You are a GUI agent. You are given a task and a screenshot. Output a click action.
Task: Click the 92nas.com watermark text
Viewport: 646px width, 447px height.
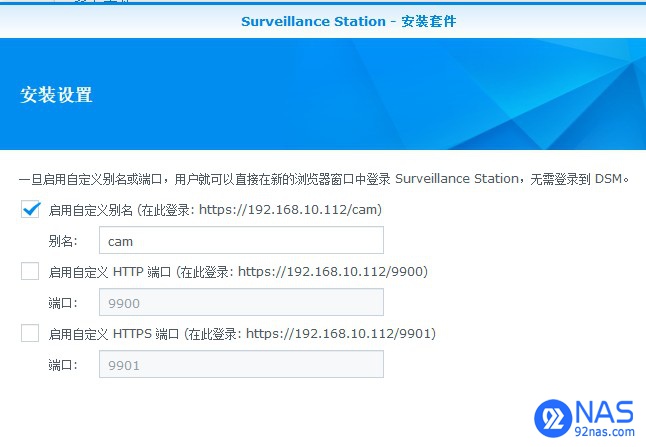click(x=606, y=434)
